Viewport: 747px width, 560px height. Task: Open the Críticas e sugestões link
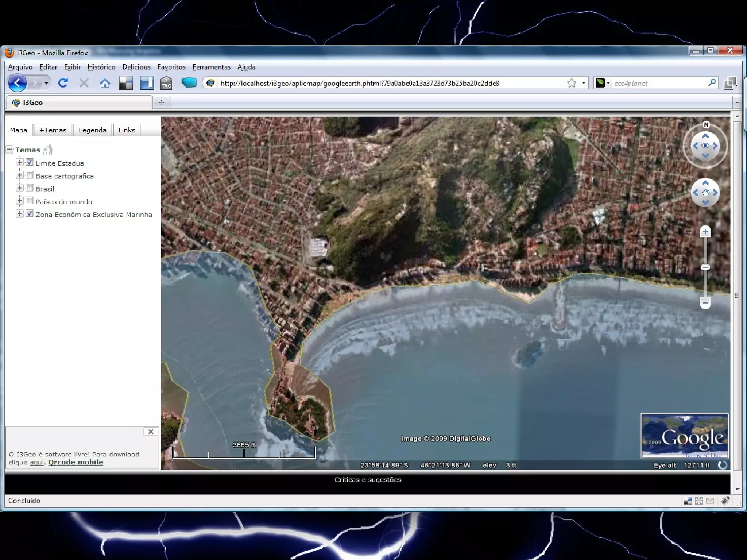[x=368, y=480]
